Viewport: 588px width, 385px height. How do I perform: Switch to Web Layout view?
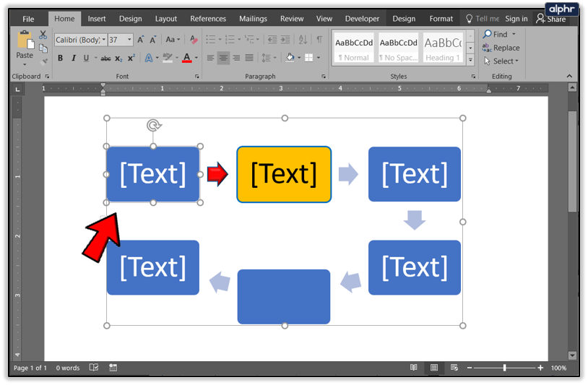tap(454, 368)
